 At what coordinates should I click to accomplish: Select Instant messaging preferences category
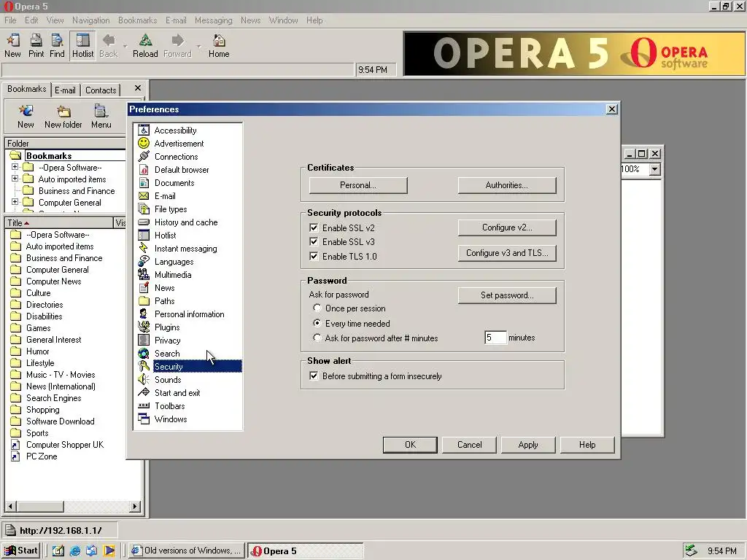(x=185, y=248)
